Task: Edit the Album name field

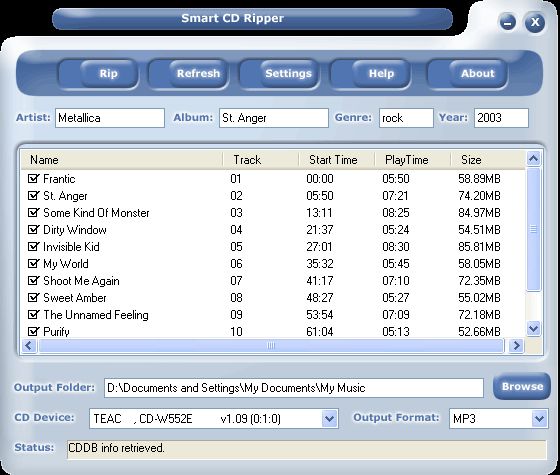Action: [274, 118]
